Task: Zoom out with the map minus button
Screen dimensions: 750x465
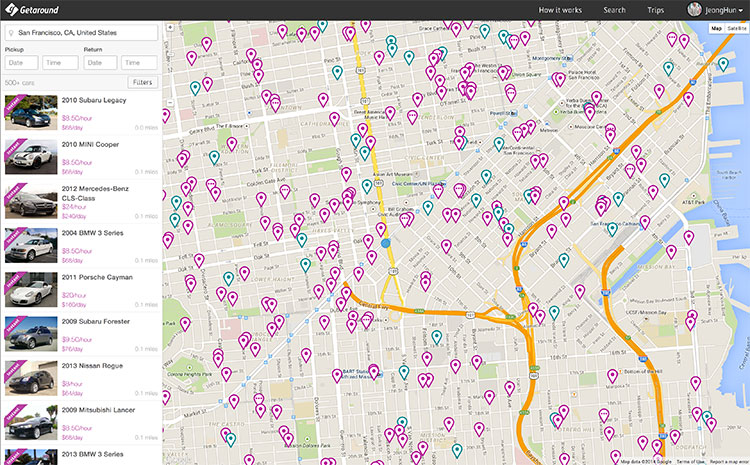Action: point(170,102)
